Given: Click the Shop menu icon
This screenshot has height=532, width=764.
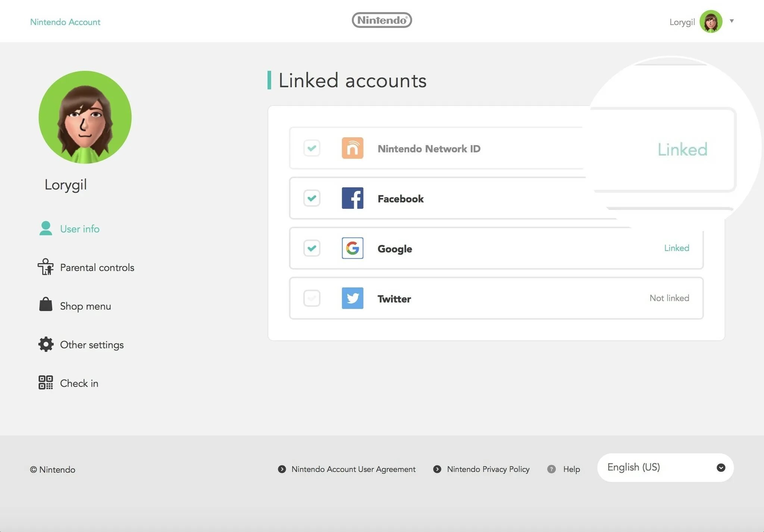Looking at the screenshot, I should click(x=45, y=305).
